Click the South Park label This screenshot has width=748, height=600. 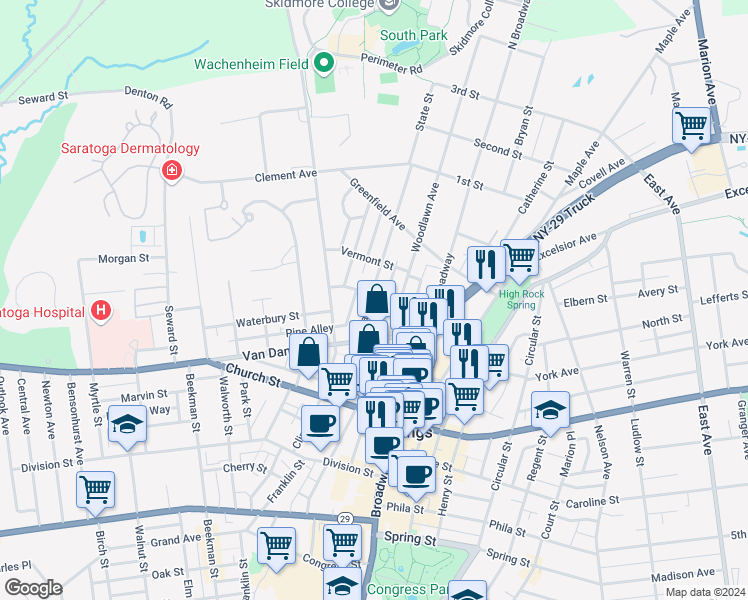[413, 35]
